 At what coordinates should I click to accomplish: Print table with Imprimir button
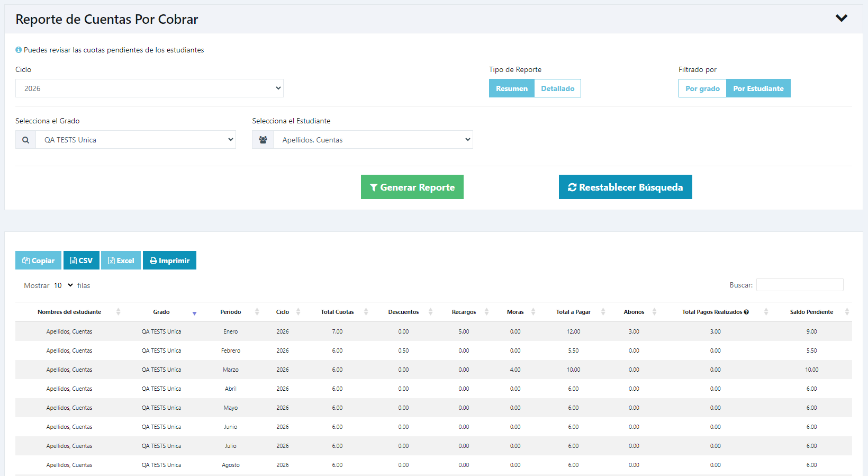point(169,261)
